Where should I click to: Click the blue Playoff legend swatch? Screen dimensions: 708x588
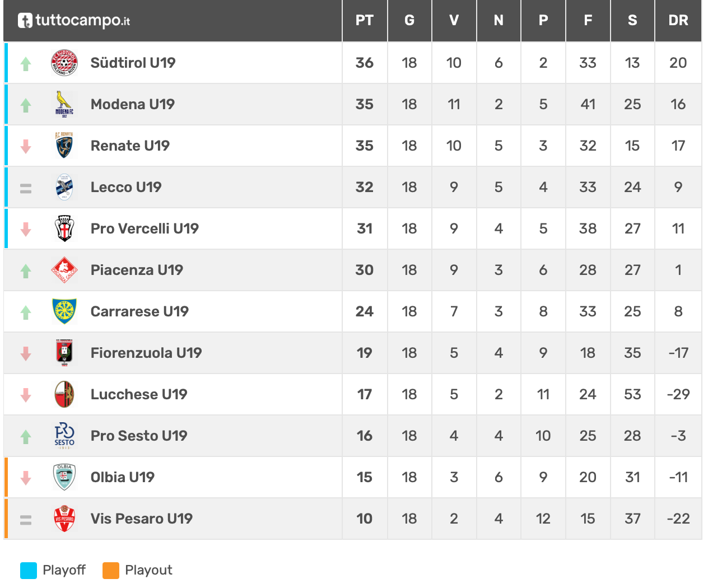coord(29,570)
